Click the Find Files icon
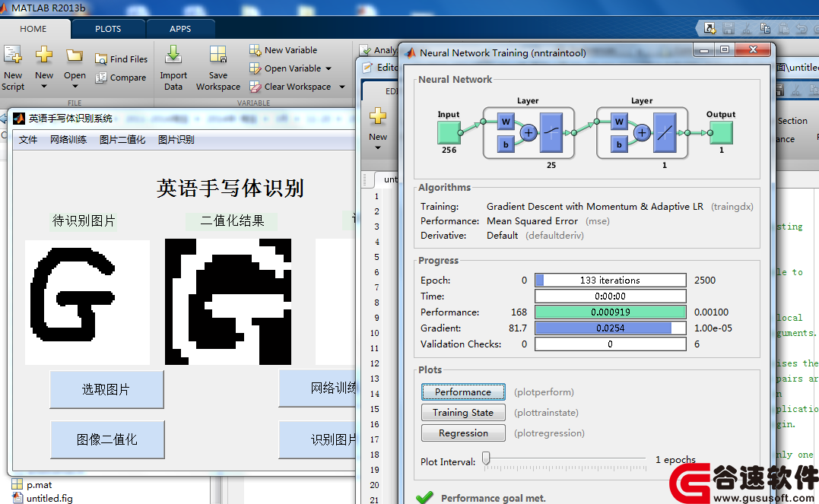 (101, 59)
